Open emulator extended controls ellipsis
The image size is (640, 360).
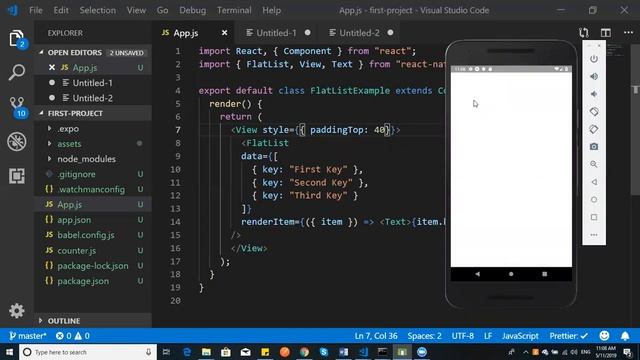click(594, 235)
